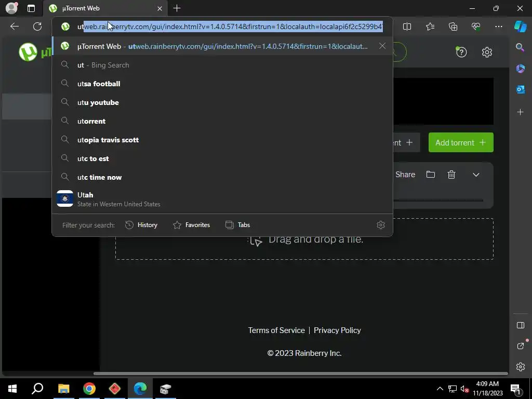Open the Terms of Service link
The width and height of the screenshot is (532, 399).
coord(276,330)
